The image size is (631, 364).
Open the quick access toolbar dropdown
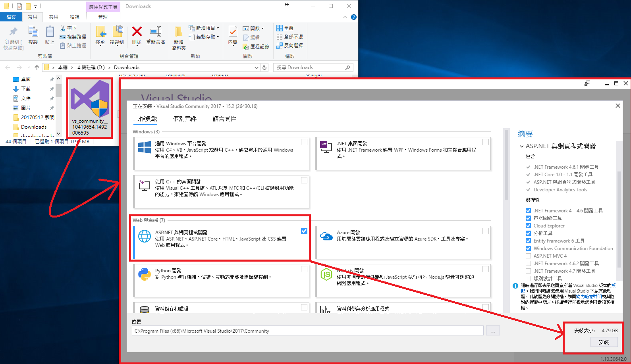(35, 6)
